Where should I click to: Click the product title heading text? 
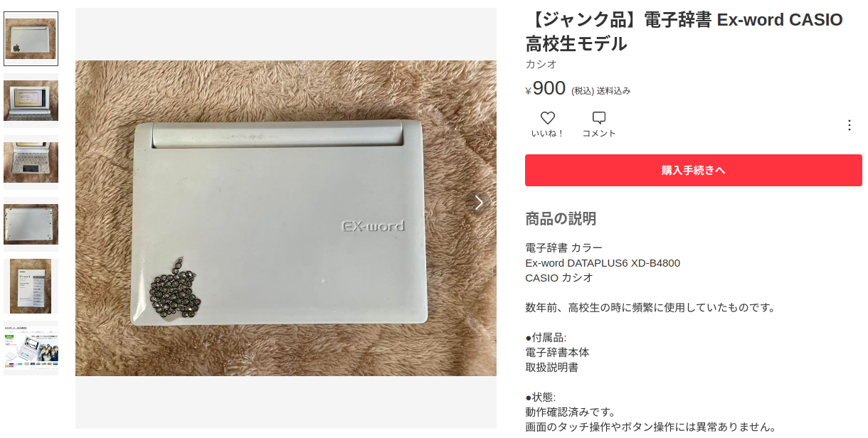tap(684, 32)
